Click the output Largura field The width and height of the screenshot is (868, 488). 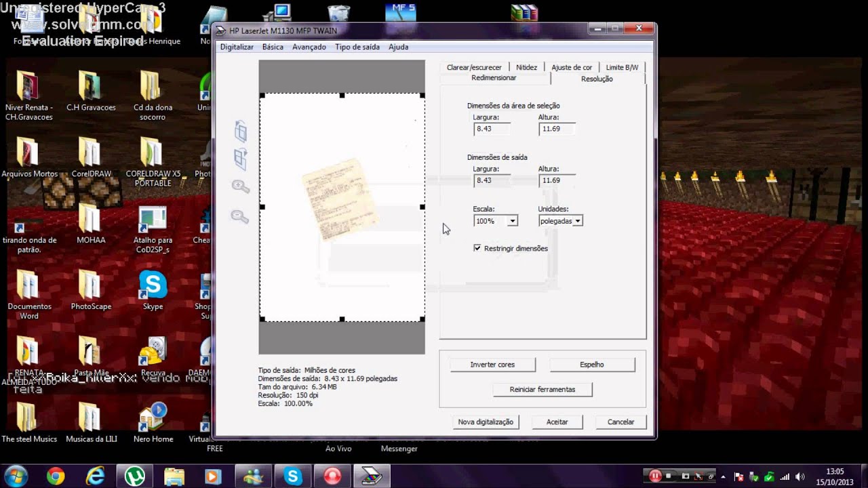(x=492, y=180)
